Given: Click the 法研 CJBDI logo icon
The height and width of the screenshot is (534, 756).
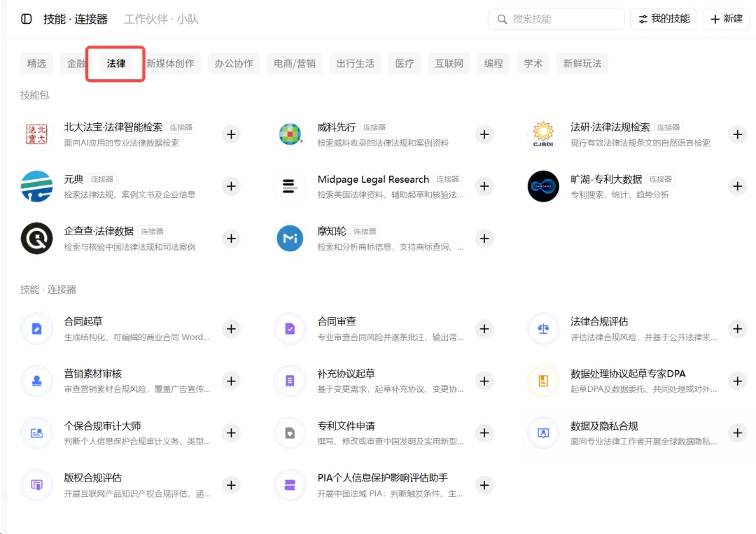Looking at the screenshot, I should pyautogui.click(x=543, y=134).
